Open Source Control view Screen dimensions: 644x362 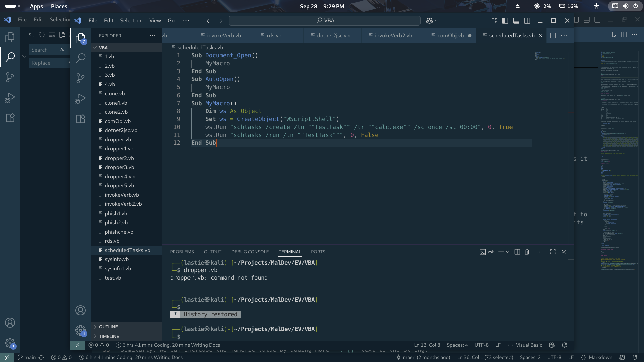point(80,78)
